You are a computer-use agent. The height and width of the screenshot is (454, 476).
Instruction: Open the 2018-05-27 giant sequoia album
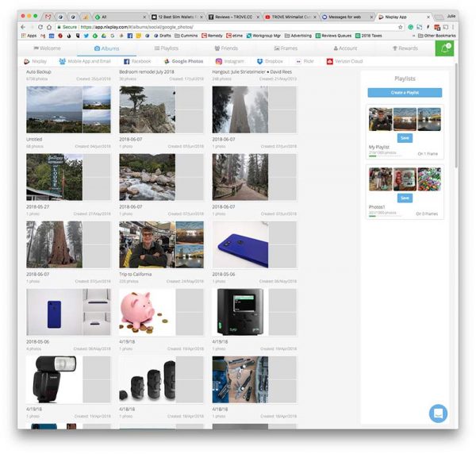pyautogui.click(x=68, y=244)
